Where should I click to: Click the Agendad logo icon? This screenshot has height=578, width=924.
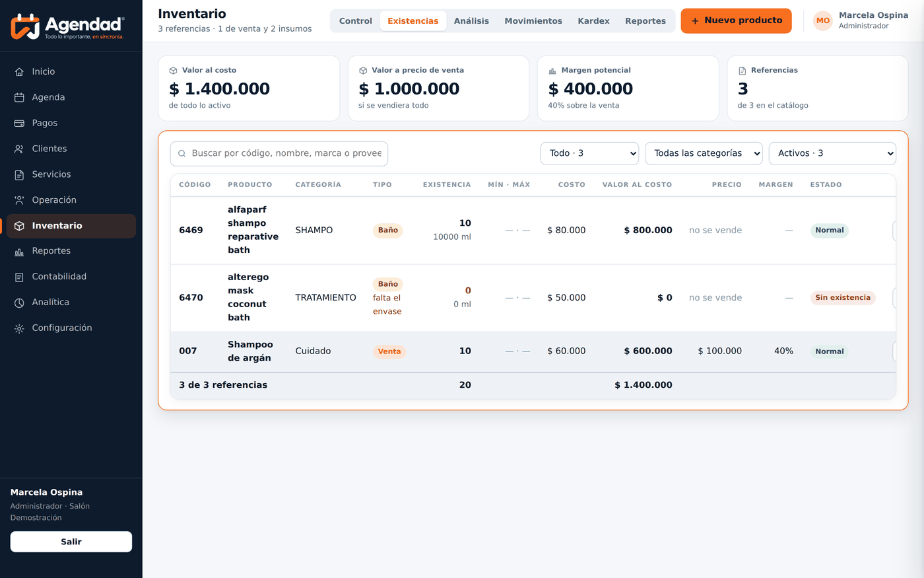pos(25,26)
